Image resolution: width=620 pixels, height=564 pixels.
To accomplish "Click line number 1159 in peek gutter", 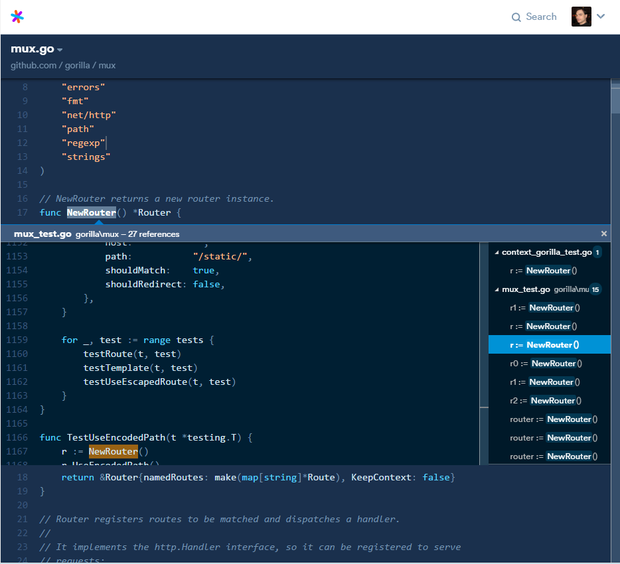I will pyautogui.click(x=17, y=340).
